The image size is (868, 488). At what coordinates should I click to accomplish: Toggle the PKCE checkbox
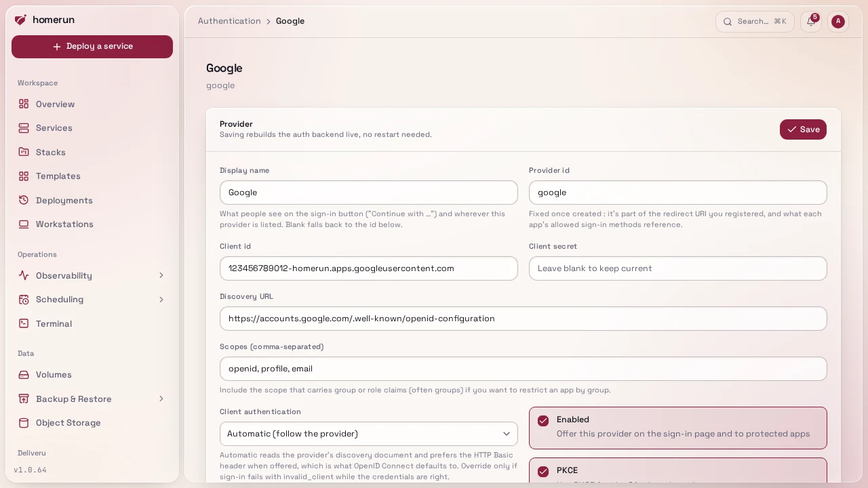coord(543,472)
